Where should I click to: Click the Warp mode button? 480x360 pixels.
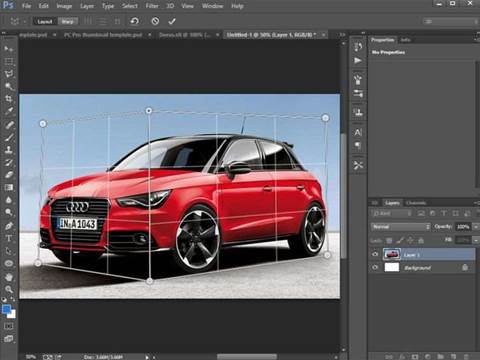click(68, 22)
